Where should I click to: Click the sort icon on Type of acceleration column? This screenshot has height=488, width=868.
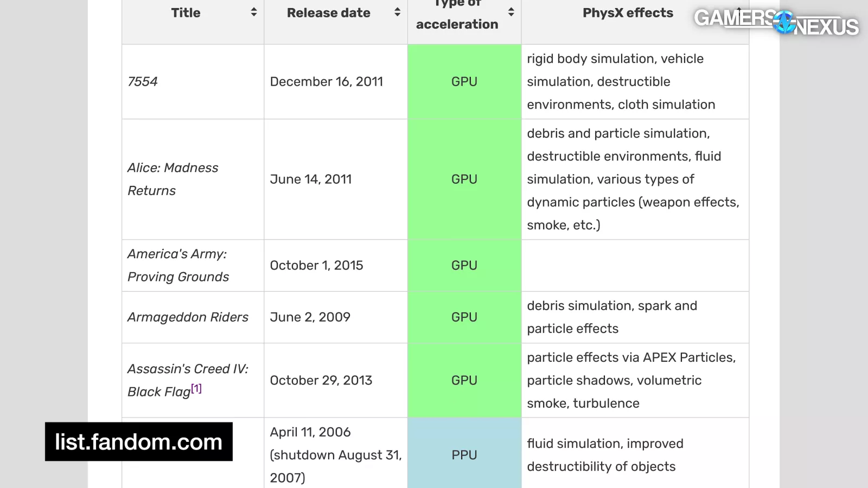click(x=510, y=12)
